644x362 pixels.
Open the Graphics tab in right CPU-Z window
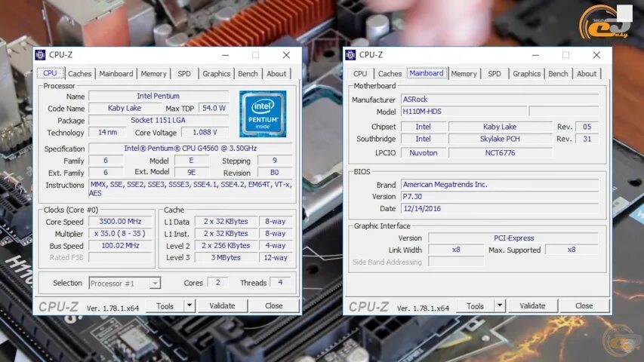pyautogui.click(x=526, y=73)
